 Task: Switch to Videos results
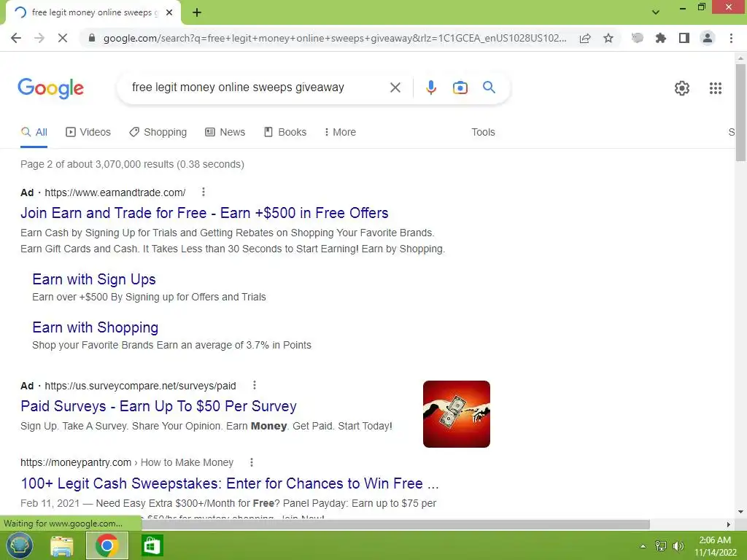pos(88,133)
